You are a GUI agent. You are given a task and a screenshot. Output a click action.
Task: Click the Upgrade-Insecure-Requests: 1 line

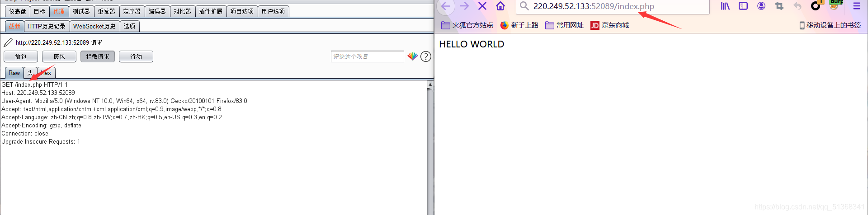[x=41, y=141]
